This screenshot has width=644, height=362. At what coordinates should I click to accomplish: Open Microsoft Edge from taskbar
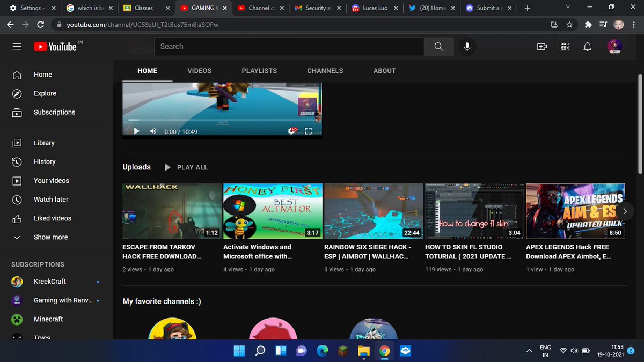[322, 351]
